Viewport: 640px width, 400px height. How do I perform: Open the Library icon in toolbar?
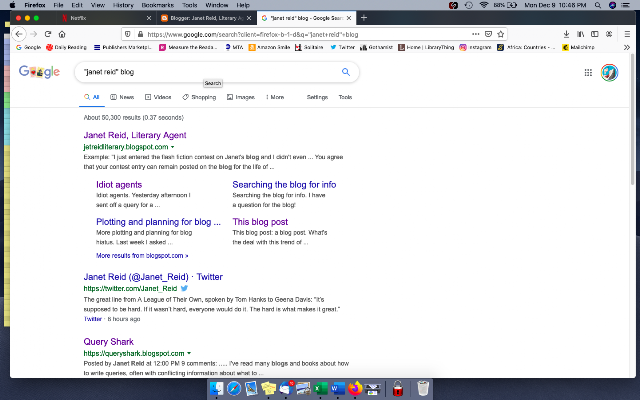[580, 34]
